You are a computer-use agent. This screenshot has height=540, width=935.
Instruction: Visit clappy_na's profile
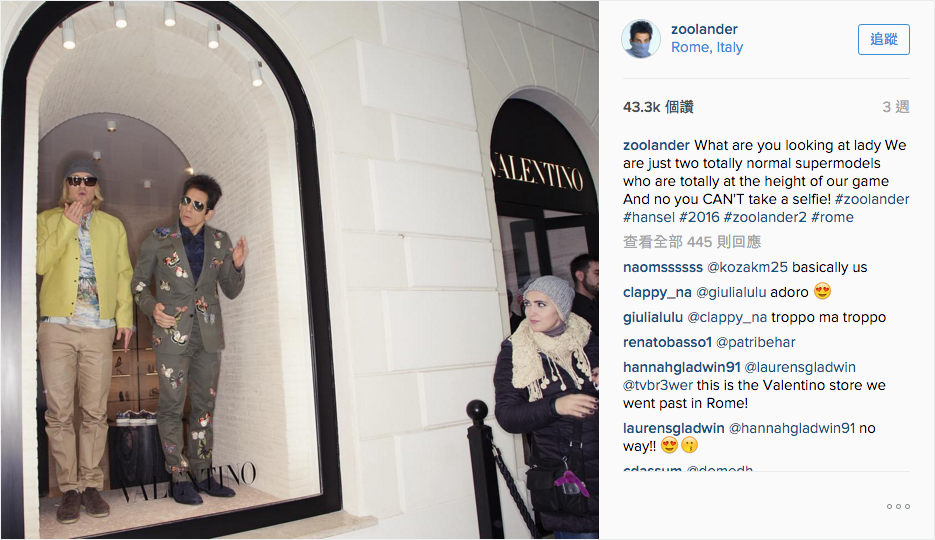(657, 292)
